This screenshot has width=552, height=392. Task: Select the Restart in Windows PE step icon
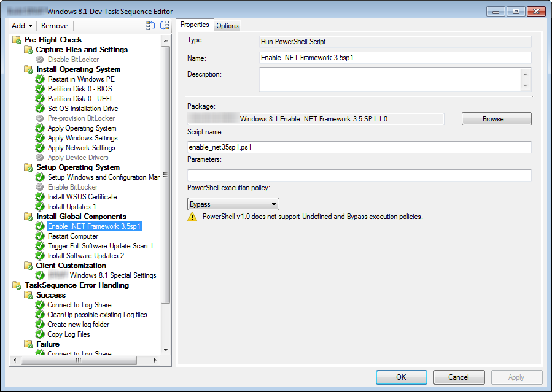pos(40,79)
